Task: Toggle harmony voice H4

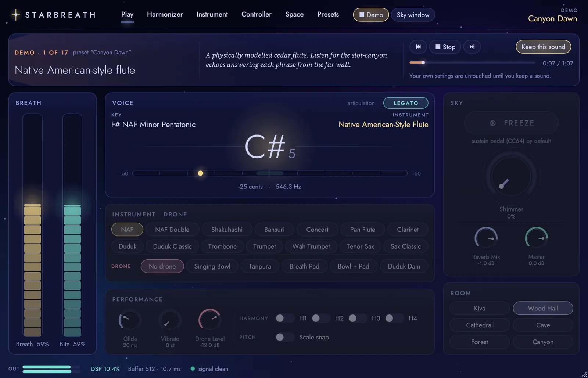Action: [x=394, y=318]
